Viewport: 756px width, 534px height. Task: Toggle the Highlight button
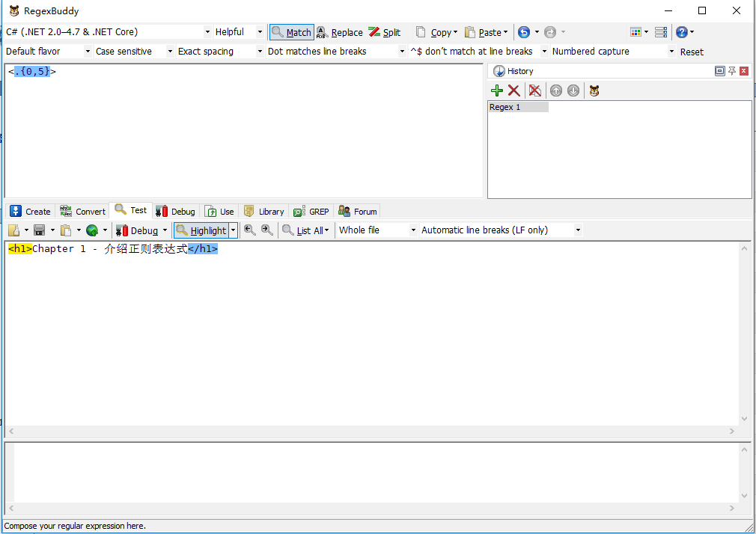click(201, 230)
